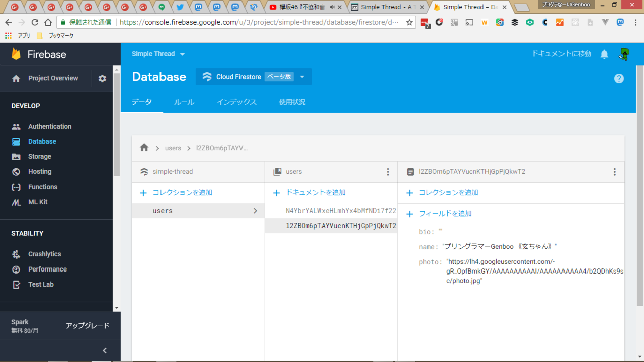Open Authentication in the sidebar
This screenshot has width=644, height=362.
click(x=49, y=126)
